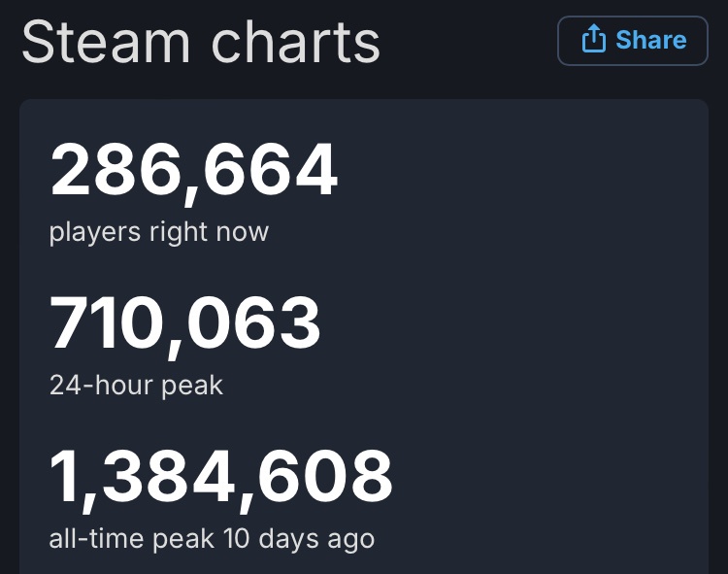Viewport: 728px width, 574px height.
Task: Click the share upload arrow icon
Action: click(x=594, y=38)
